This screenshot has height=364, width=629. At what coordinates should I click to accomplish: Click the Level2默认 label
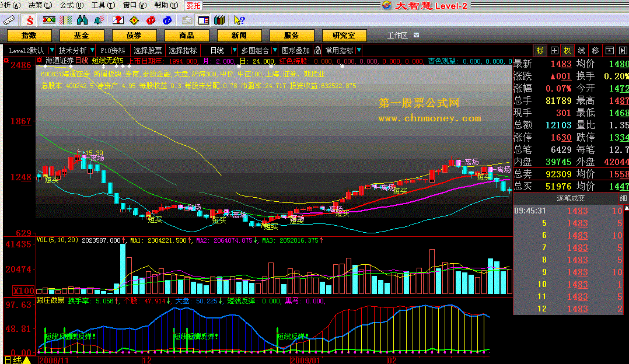[26, 51]
